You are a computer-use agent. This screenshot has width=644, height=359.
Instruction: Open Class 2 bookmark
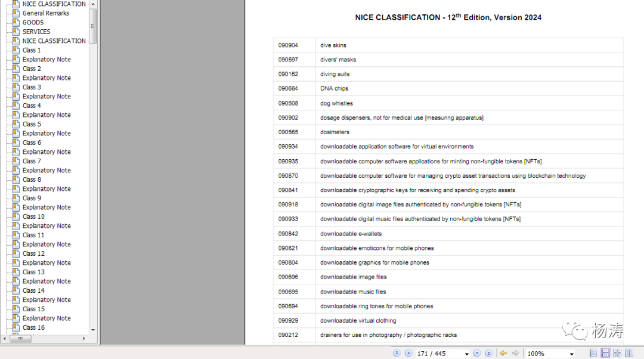click(x=32, y=69)
